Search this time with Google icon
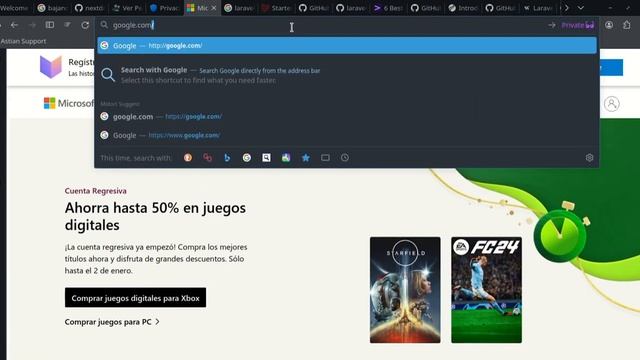640x360 pixels. pyautogui.click(x=247, y=158)
